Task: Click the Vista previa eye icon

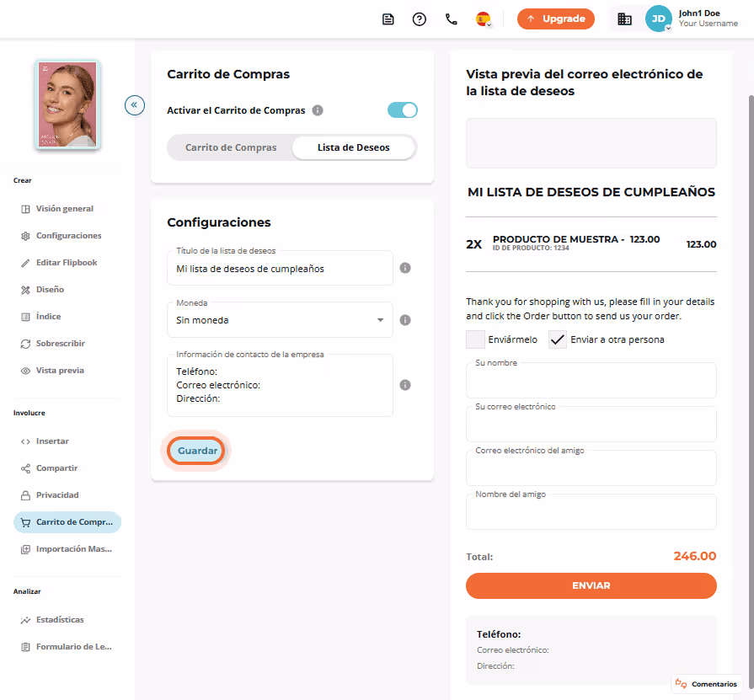Action: 25,371
